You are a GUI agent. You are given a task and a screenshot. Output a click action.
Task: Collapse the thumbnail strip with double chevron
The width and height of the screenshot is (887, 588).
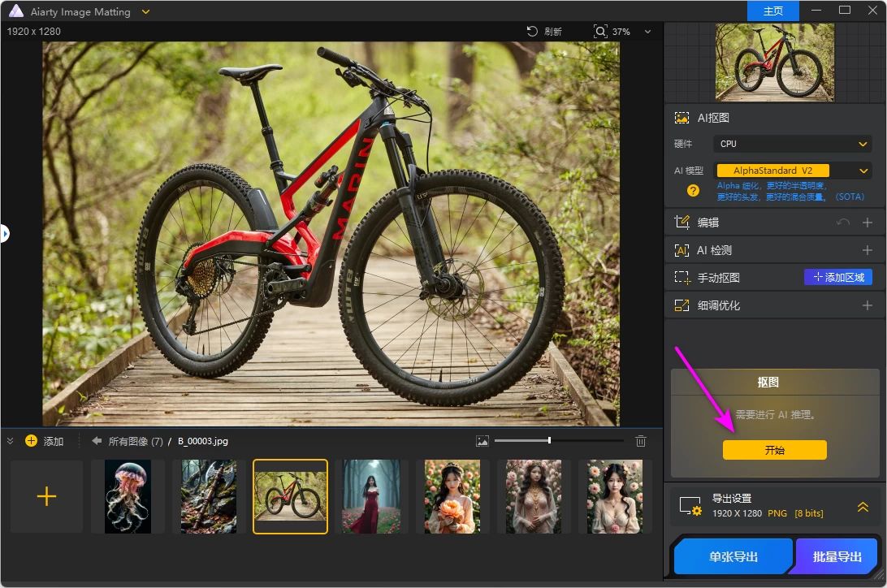[11, 440]
